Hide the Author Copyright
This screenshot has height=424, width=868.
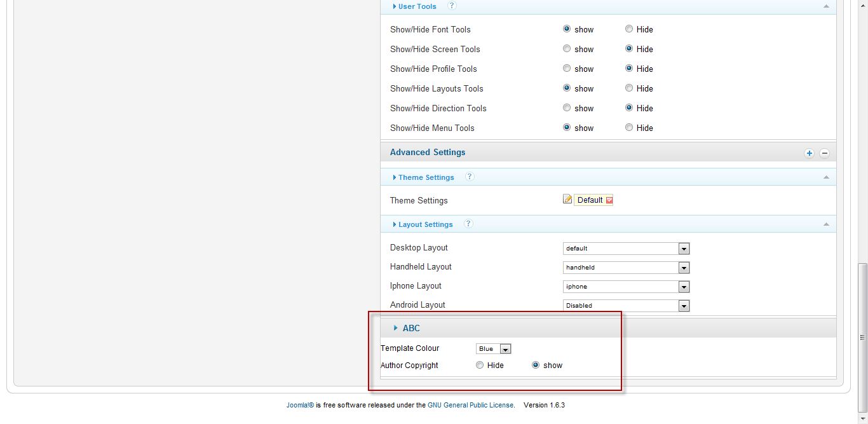(480, 364)
